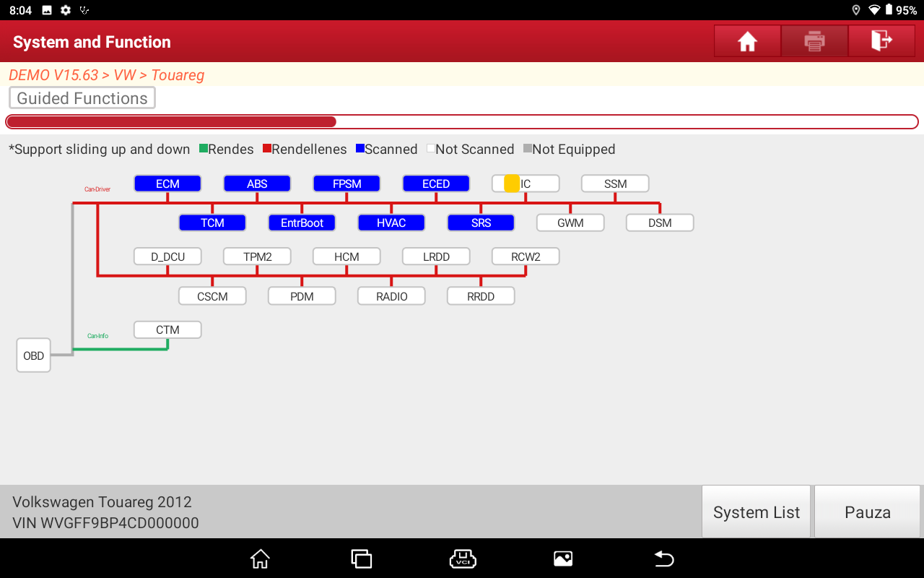Select the TPM2 module node

257,256
